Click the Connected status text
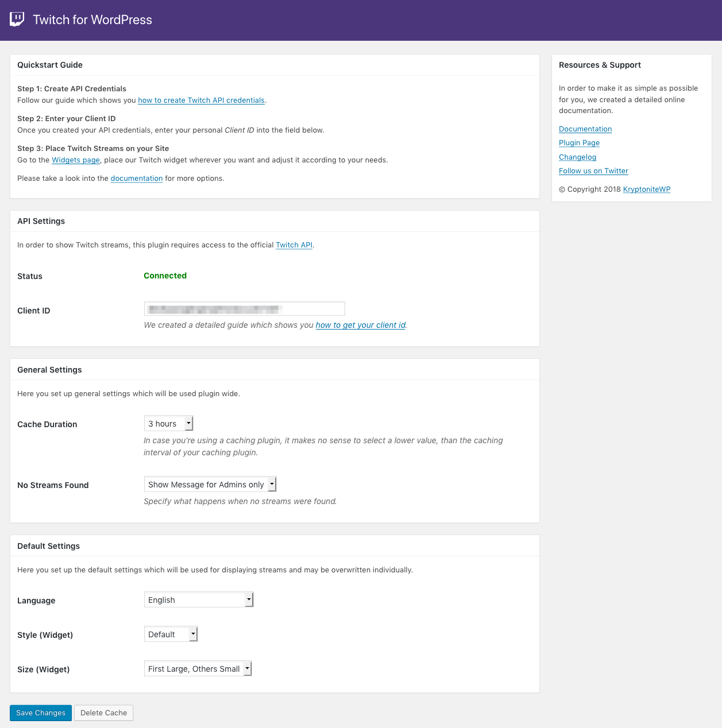This screenshot has width=722, height=728. 165,276
